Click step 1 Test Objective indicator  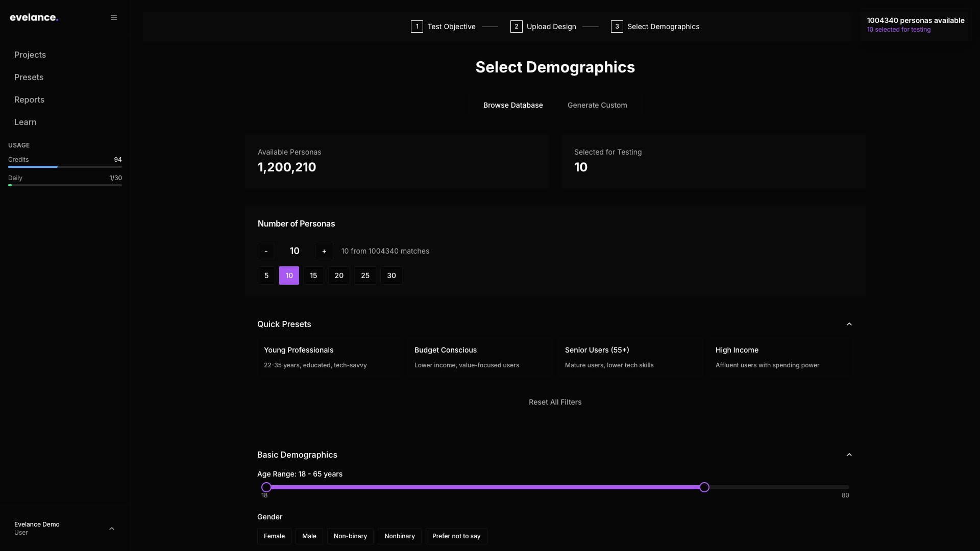pos(443,26)
